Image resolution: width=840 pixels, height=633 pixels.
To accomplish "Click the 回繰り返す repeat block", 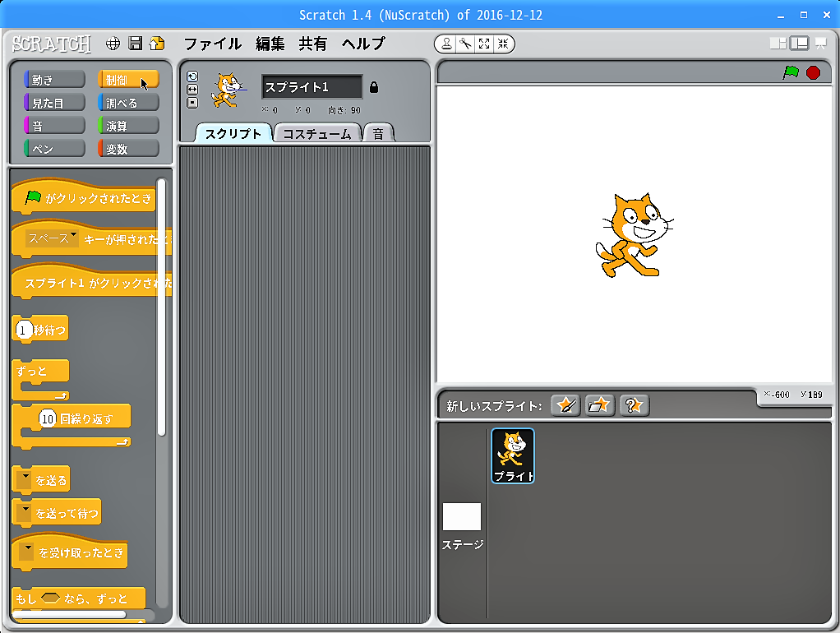I will (72, 426).
